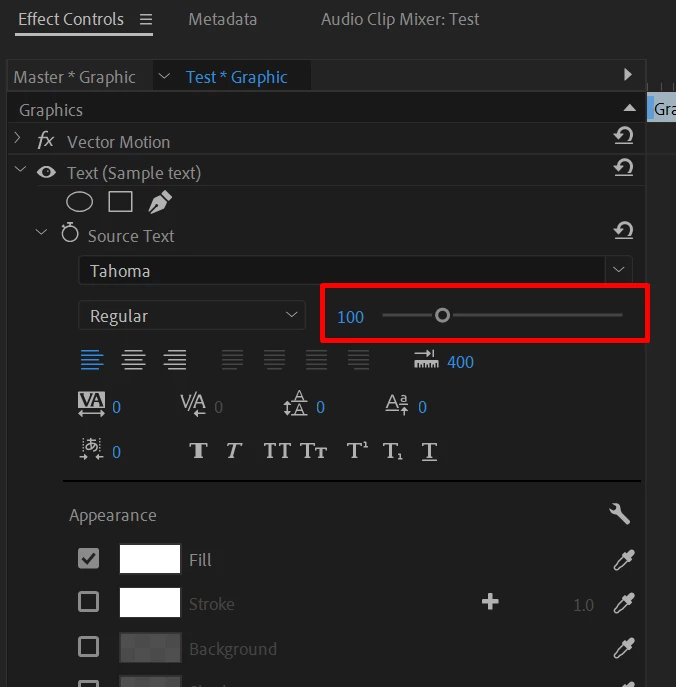This screenshot has height=687, width=676.
Task: Click the font size slider handle
Action: point(442,315)
